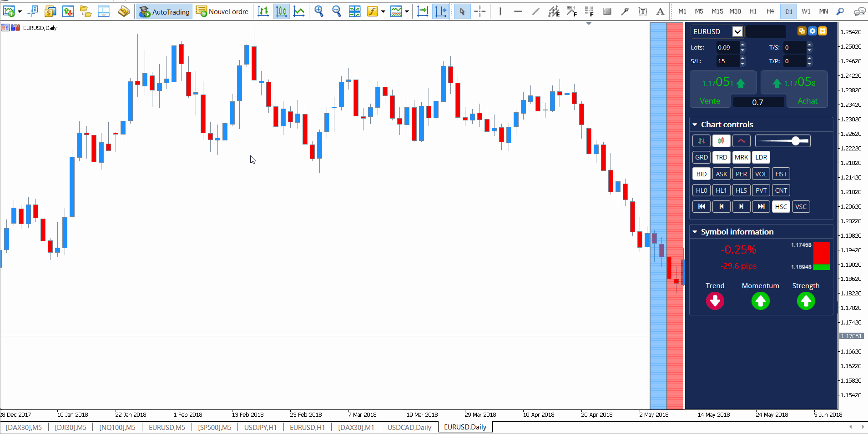Zoom in on the chart
868x434 pixels.
click(319, 11)
